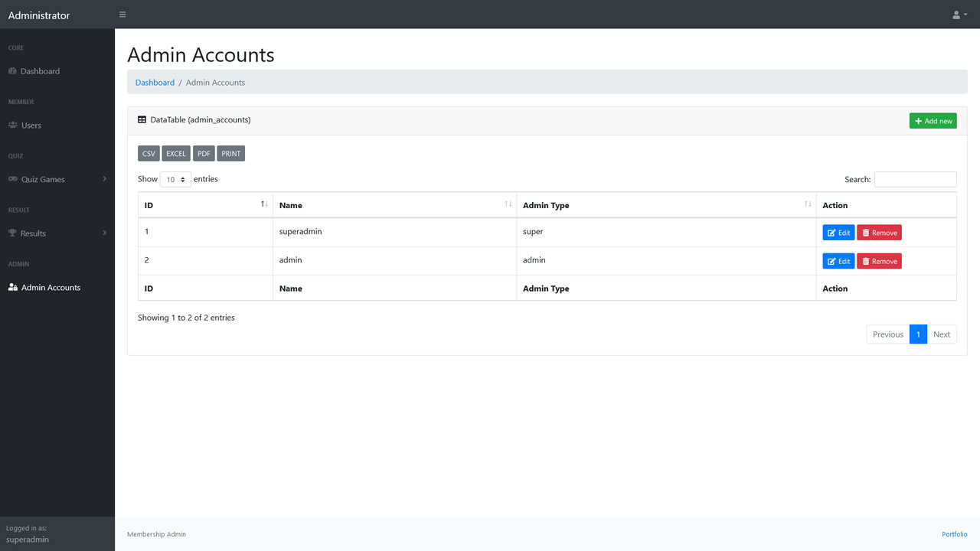Remove the admin account row
The image size is (980, 551).
point(879,261)
